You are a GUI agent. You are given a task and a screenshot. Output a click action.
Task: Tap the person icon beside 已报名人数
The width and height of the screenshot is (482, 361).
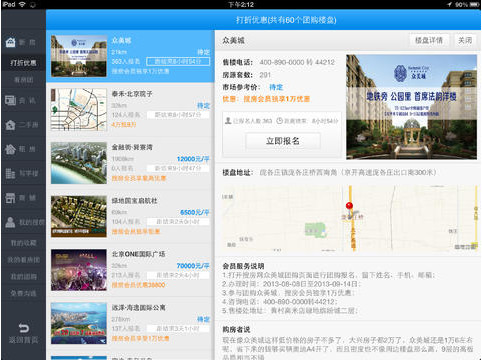(x=228, y=121)
